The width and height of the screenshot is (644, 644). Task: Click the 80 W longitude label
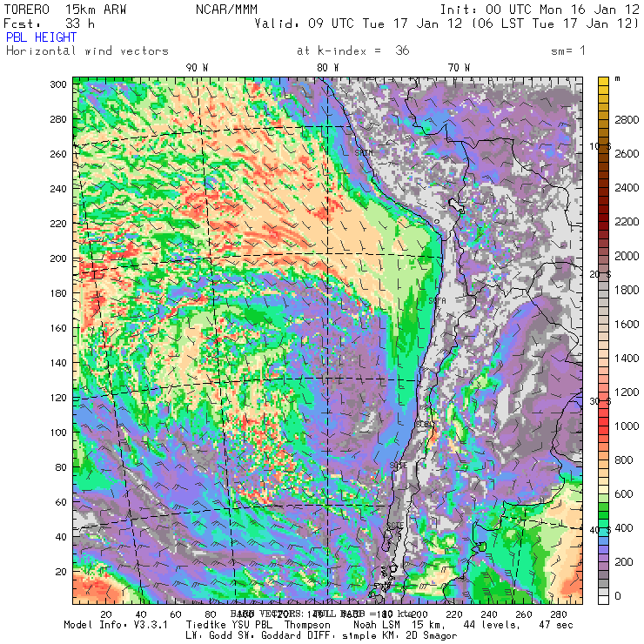coord(328,68)
